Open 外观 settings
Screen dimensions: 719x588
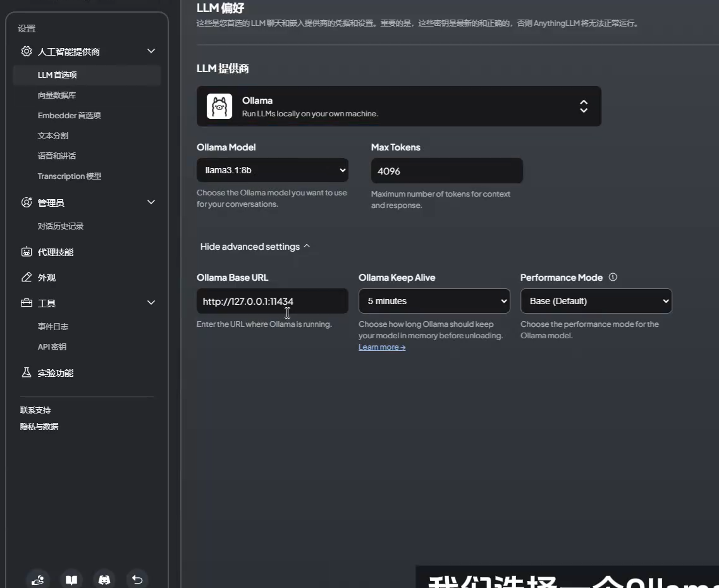[x=47, y=278]
